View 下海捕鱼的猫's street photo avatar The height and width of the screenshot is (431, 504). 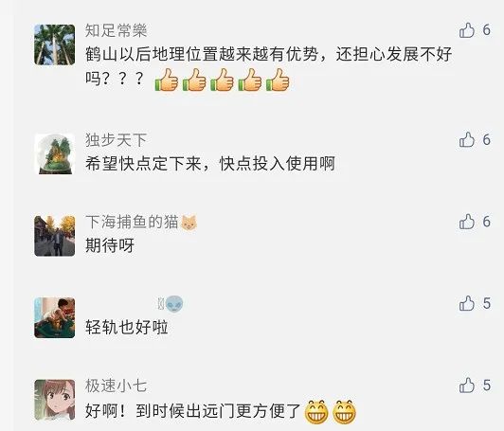pyautogui.click(x=55, y=236)
